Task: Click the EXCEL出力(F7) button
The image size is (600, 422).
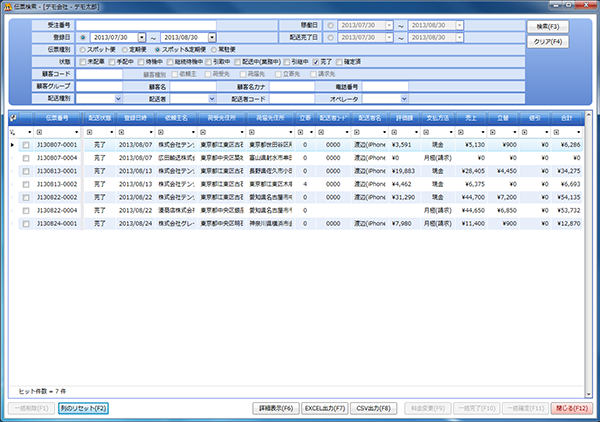Action: tap(326, 408)
